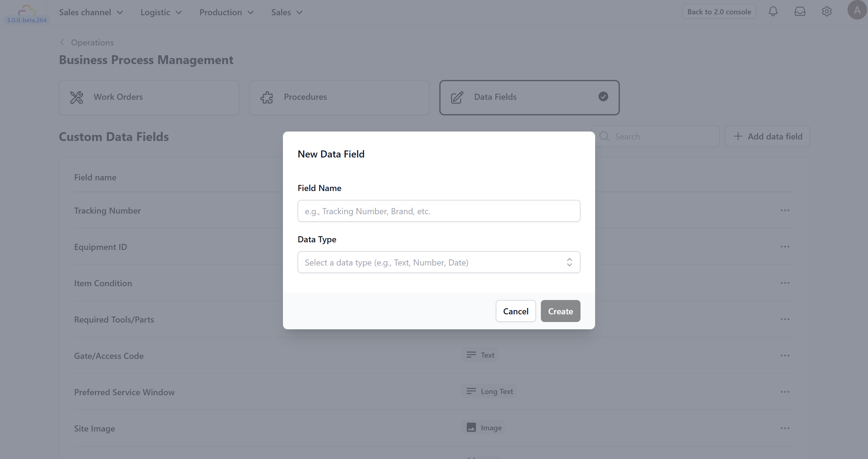This screenshot has width=868, height=459.
Task: Open the settings gear
Action: (827, 11)
